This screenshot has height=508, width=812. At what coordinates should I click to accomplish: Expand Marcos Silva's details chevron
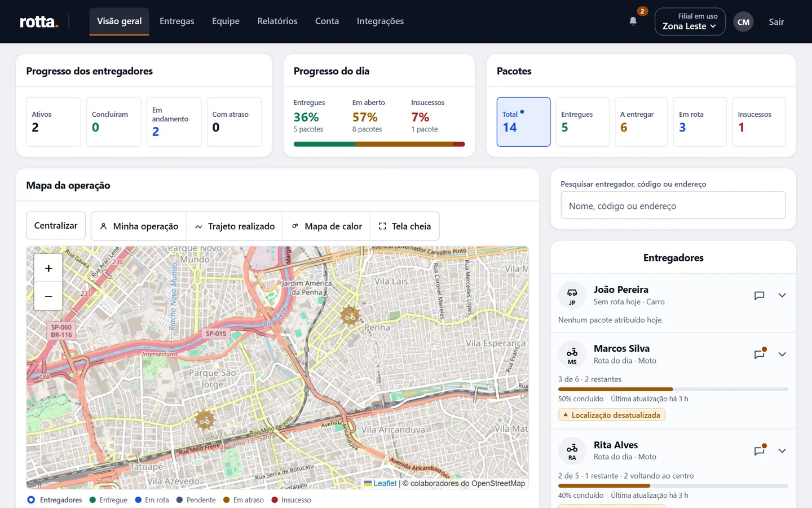[782, 354]
